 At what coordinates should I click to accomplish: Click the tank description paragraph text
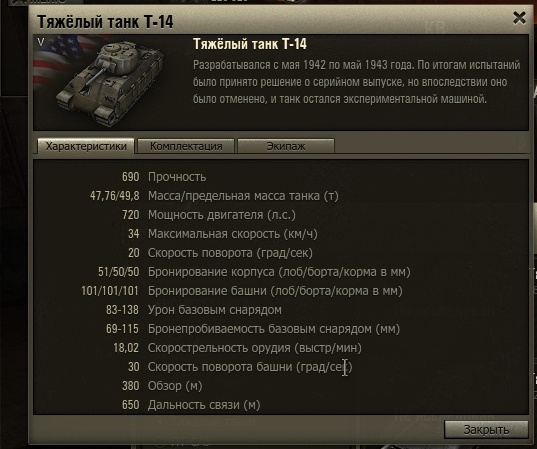point(357,82)
